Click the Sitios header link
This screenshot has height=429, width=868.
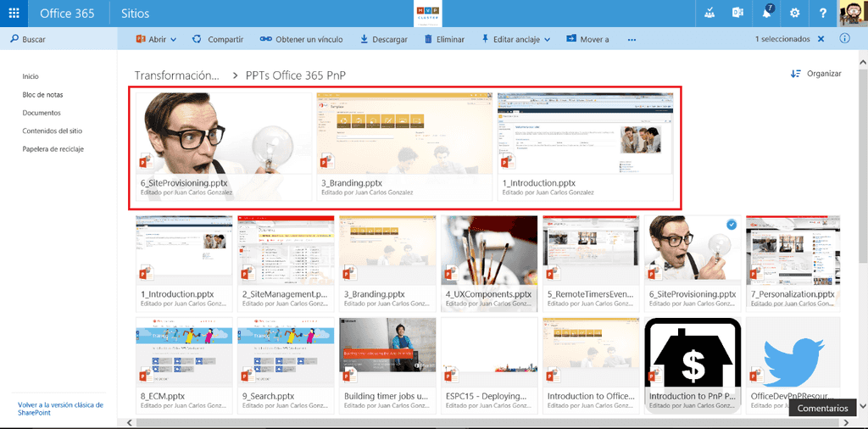(136, 14)
